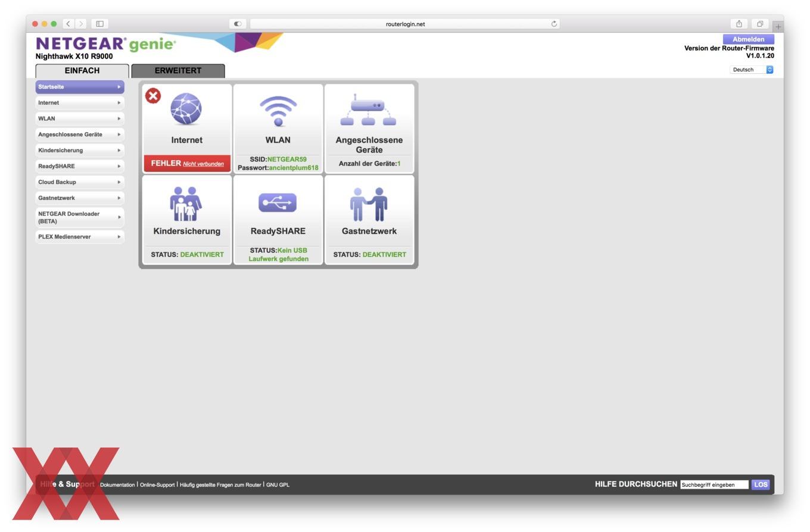
Task: Select Internet in the sidebar menu
Action: [80, 103]
